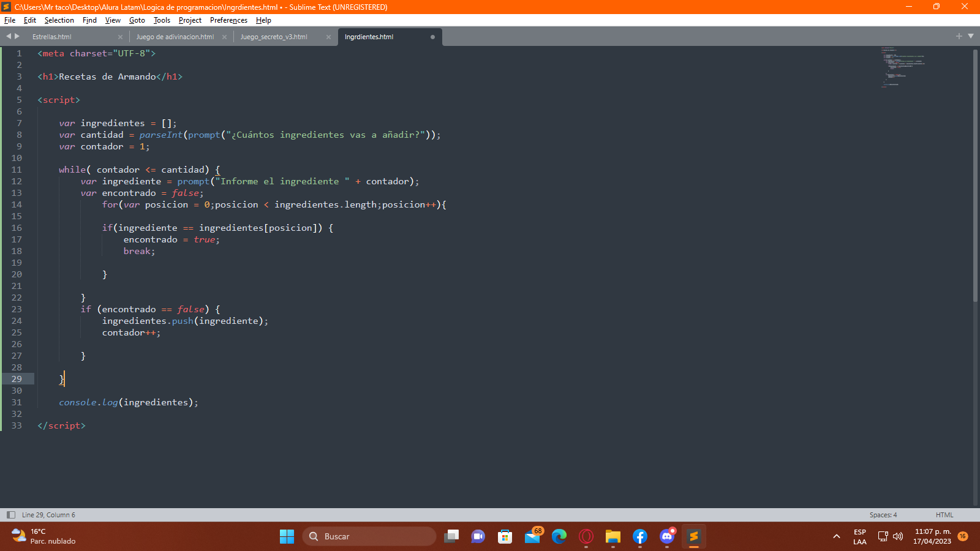Open the HTML syntax selector
This screenshot has height=551, width=980.
944,515
